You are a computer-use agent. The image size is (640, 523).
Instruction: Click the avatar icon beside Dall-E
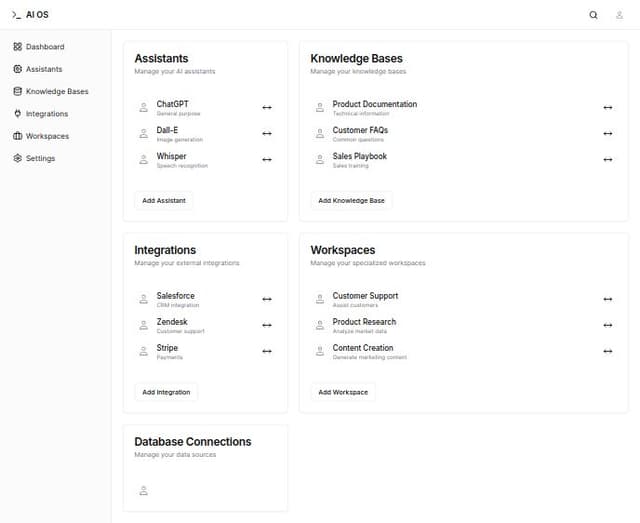(143, 133)
